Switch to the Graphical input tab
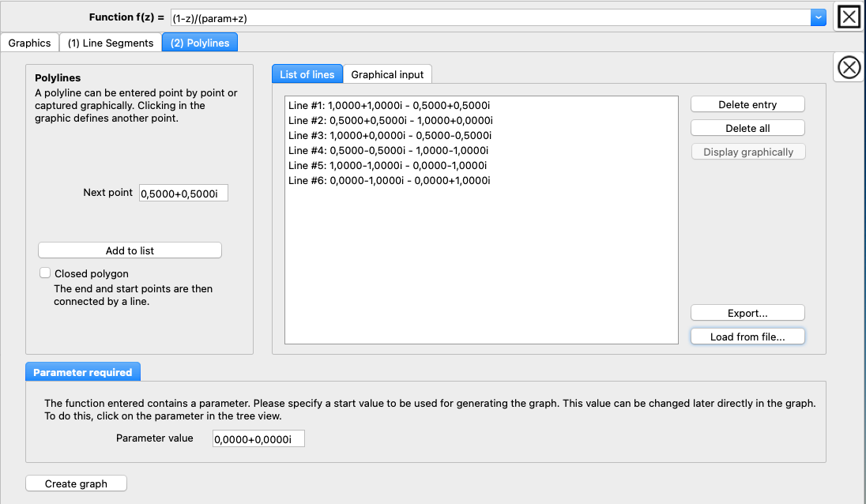The image size is (866, 504). click(x=387, y=74)
